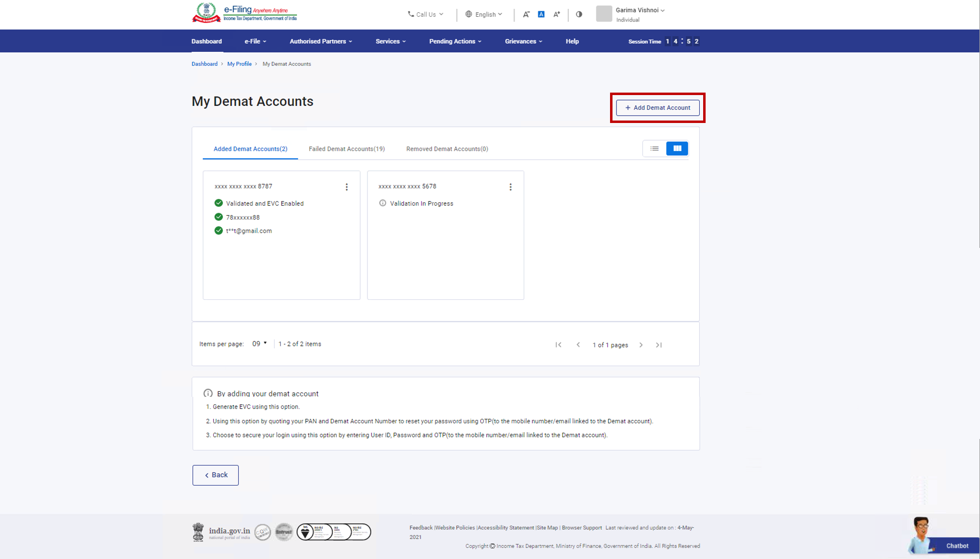This screenshot has width=980, height=559.
Task: Select the Failed Demat Accounts tab
Action: 346,148
